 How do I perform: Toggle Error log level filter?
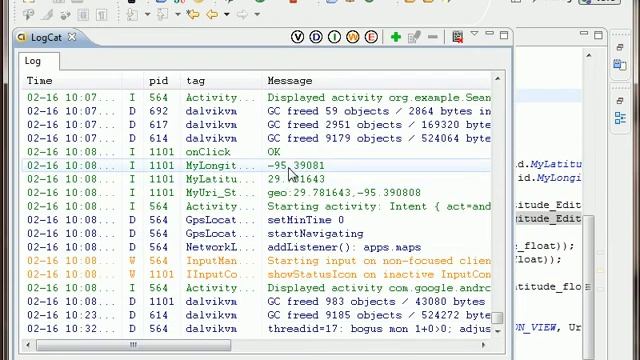[371, 37]
